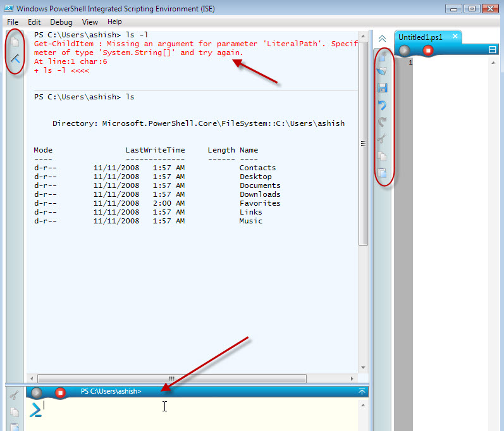Viewport: 504px width, 431px height.
Task: Collapse the script pane with double chevron
Action: click(x=382, y=39)
